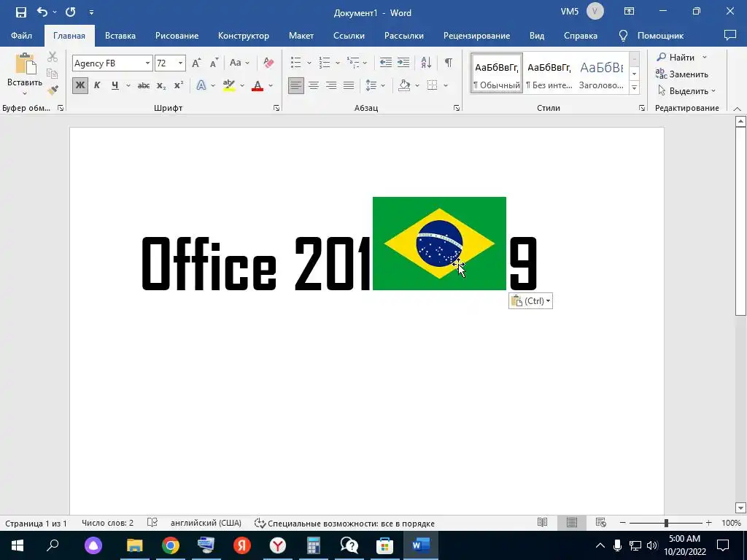Justify the paragraph text
The width and height of the screenshot is (747, 560).
point(349,86)
